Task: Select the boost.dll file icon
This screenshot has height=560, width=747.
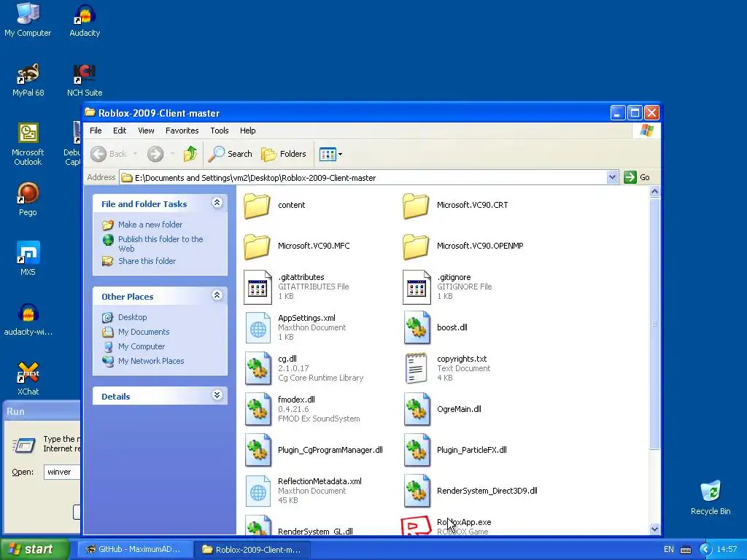Action: pos(417,328)
